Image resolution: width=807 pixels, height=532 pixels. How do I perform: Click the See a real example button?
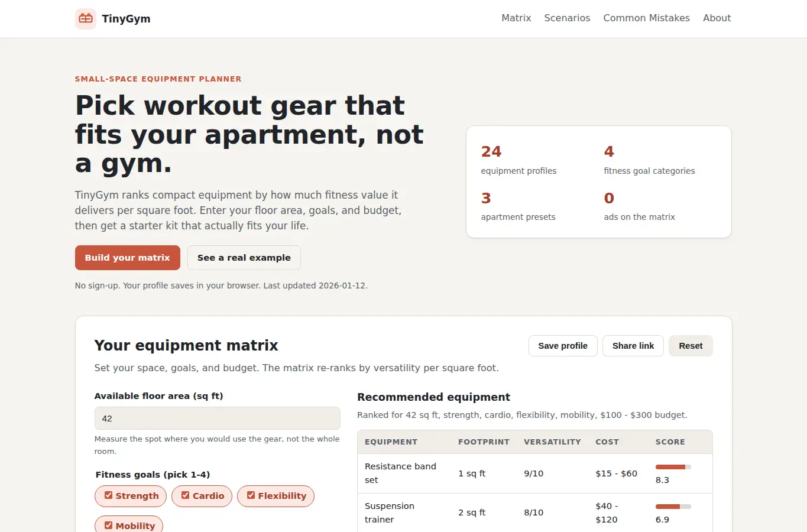pyautogui.click(x=244, y=258)
